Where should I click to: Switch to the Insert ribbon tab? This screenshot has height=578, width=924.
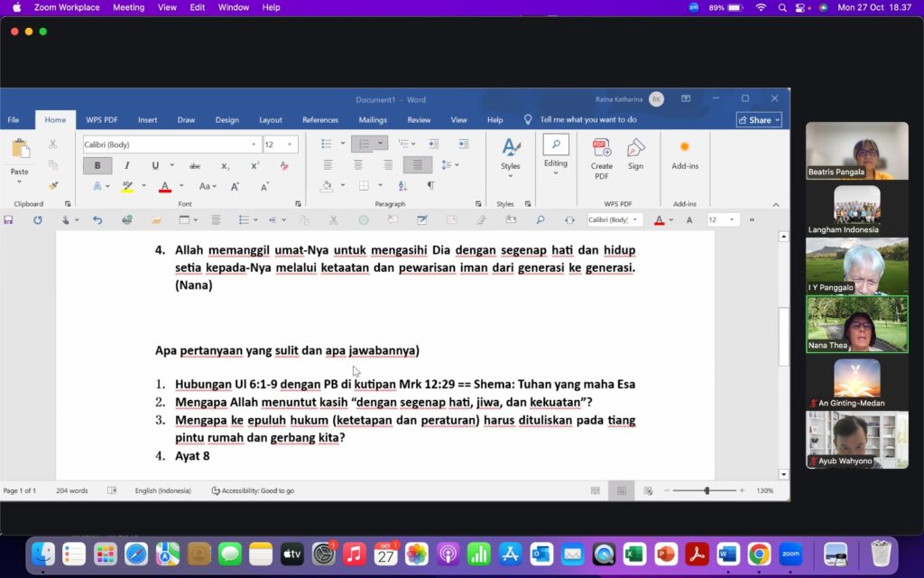click(147, 120)
